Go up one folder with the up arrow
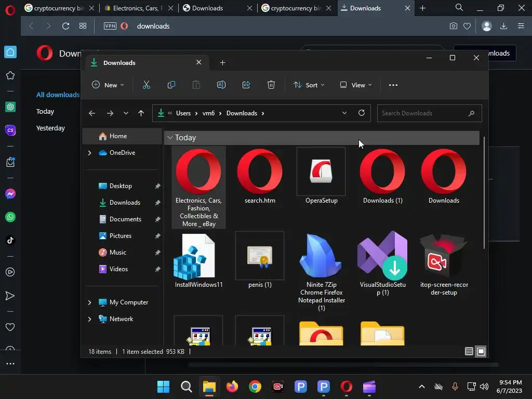Screen dimensions: 532x399 pyautogui.click(x=141, y=113)
